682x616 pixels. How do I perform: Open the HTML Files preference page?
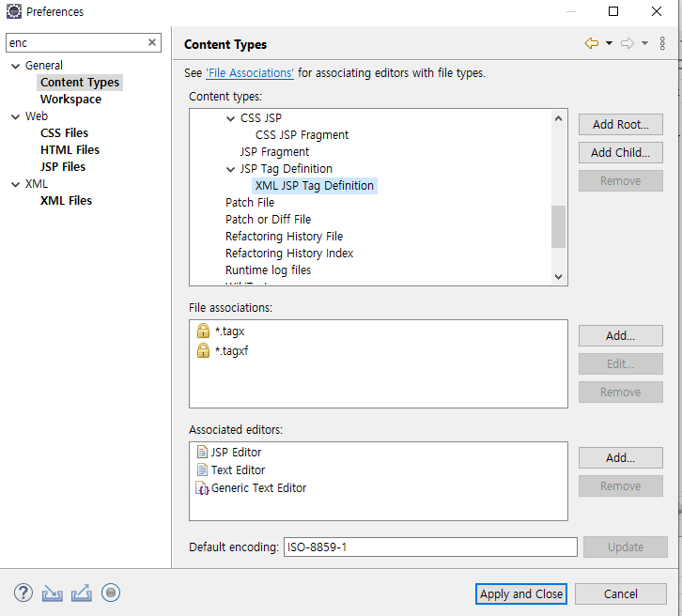pos(70,150)
